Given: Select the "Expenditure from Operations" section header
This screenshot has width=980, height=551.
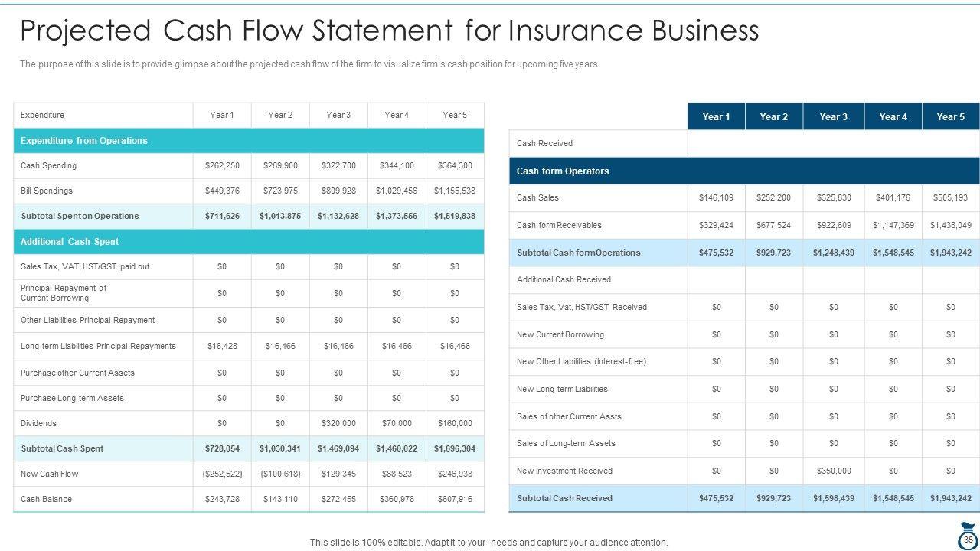Looking at the screenshot, I should 84,141.
